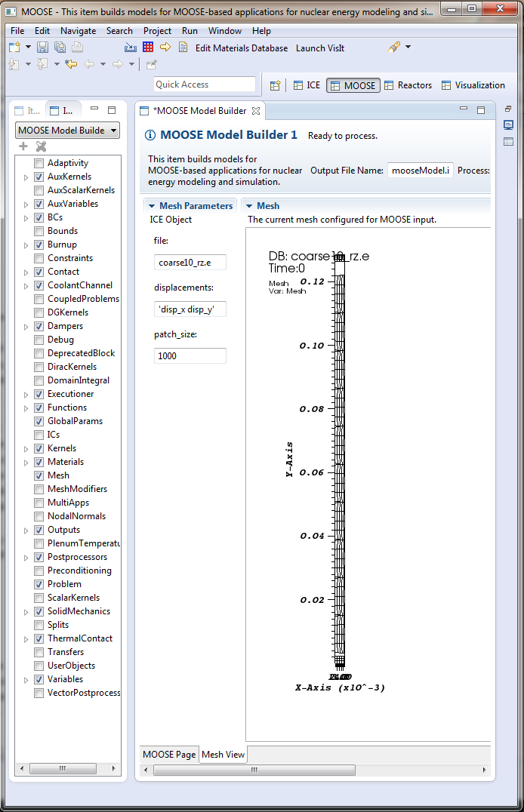Close the MOOSE Model Builder editor tab
524x812 pixels.
tap(255, 111)
